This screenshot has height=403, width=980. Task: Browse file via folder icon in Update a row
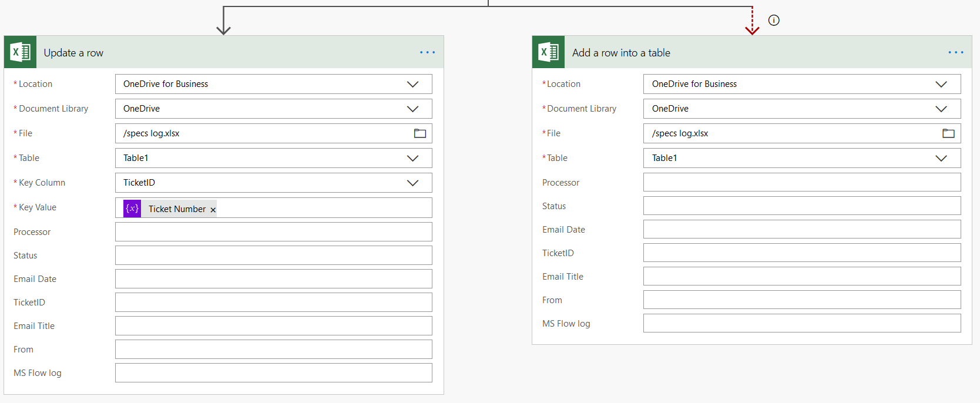pos(420,133)
